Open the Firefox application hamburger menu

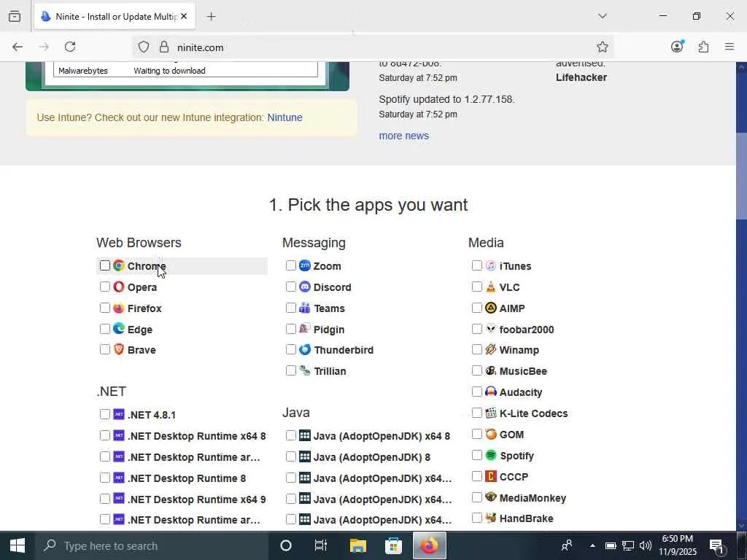point(729,47)
